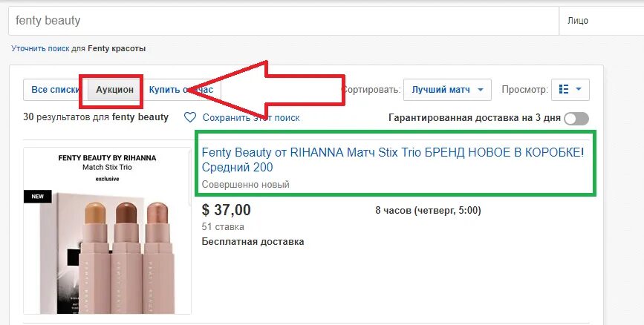This screenshot has width=644, height=325.
Task: Click the 51 ставка bid count
Action: tap(223, 226)
